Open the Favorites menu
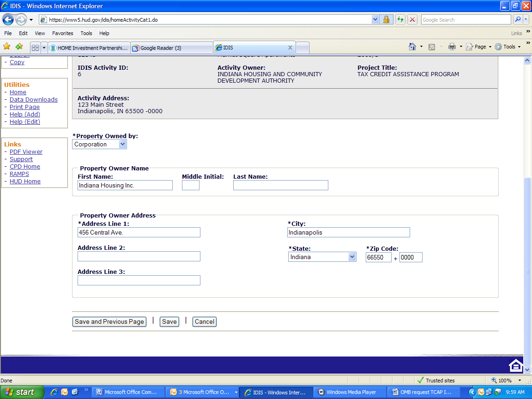Image resolution: width=532 pixels, height=399 pixels. (x=63, y=33)
